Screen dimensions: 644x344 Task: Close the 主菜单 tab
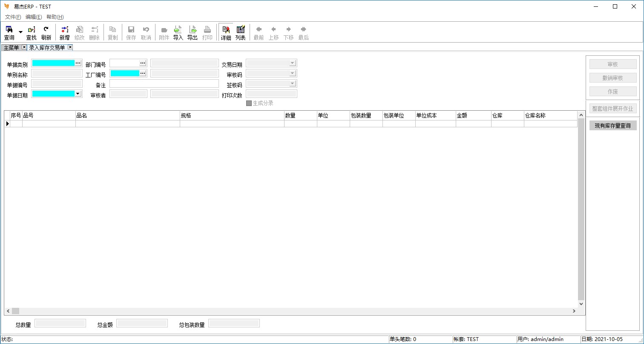[24, 47]
